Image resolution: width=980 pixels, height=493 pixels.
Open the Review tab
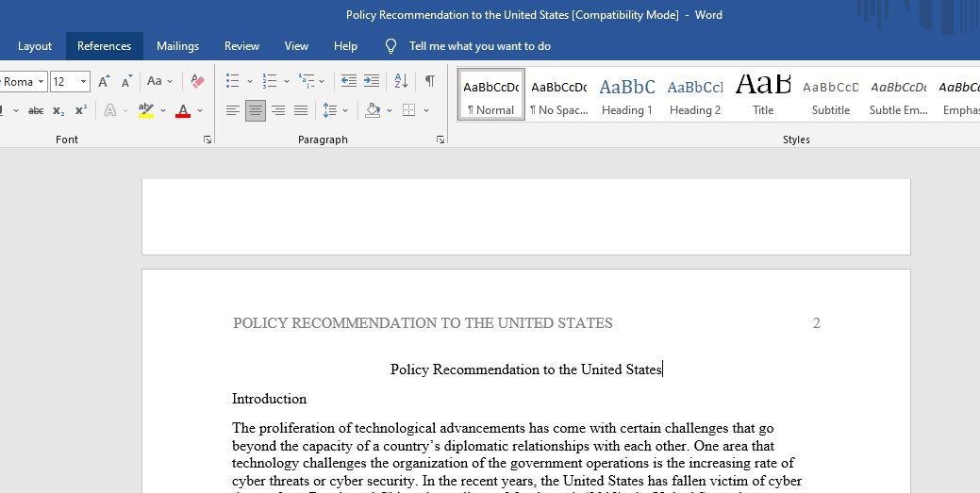click(241, 46)
